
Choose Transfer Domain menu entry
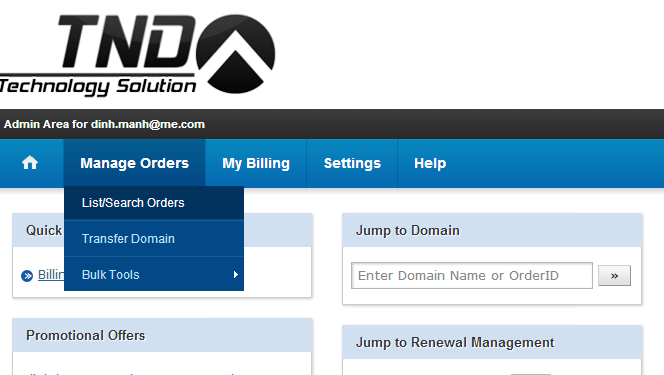(x=154, y=238)
